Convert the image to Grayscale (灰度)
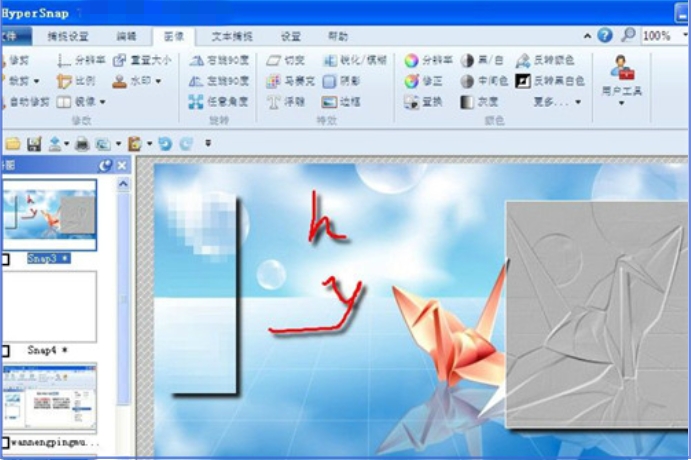This screenshot has height=460, width=691. pyautogui.click(x=479, y=102)
